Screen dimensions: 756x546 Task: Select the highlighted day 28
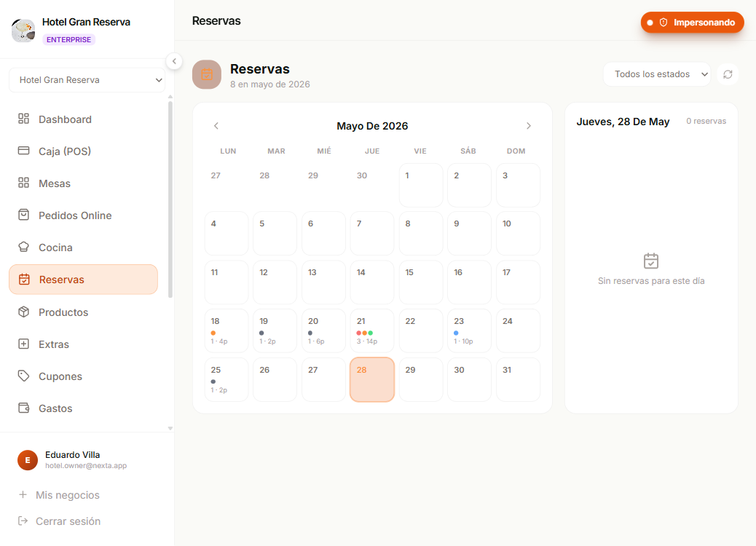tap(372, 379)
